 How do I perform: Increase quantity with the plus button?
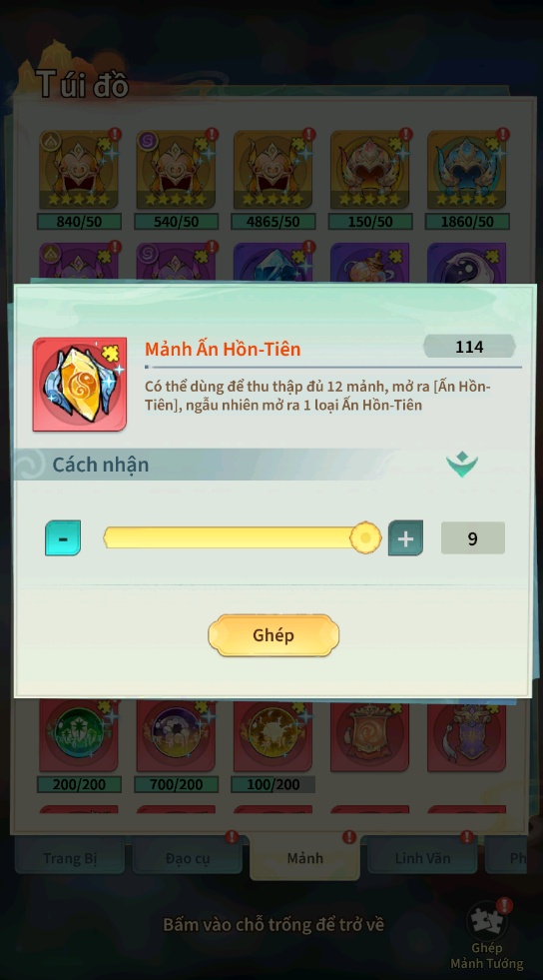[405, 537]
